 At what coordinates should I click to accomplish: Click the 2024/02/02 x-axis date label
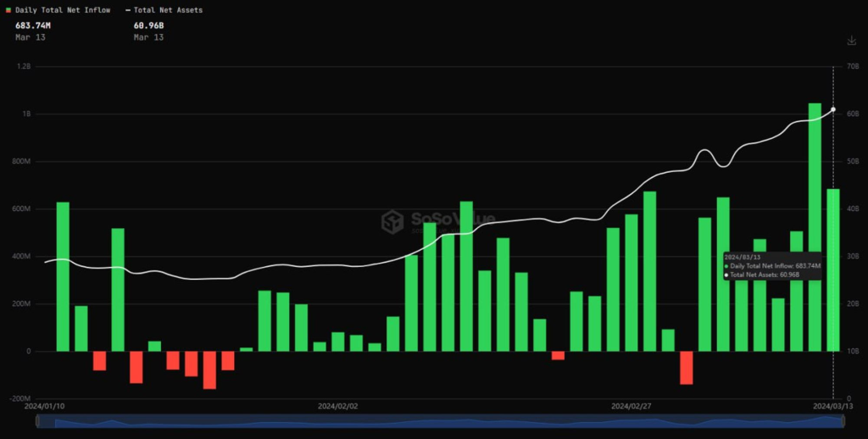tap(338, 406)
